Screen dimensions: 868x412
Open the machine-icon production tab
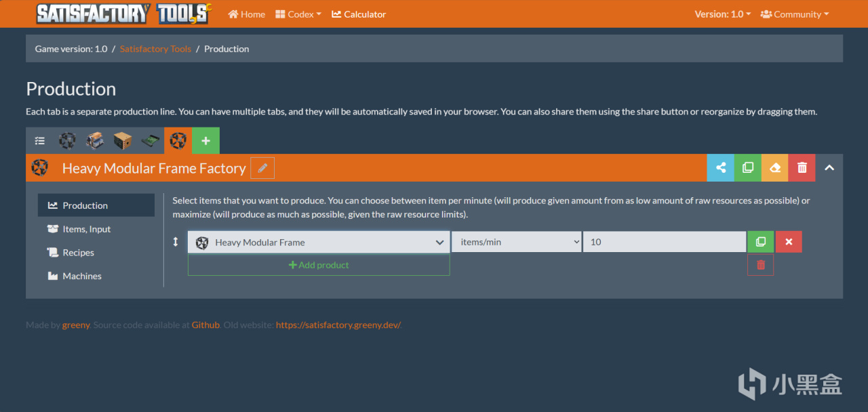pyautogui.click(x=95, y=141)
